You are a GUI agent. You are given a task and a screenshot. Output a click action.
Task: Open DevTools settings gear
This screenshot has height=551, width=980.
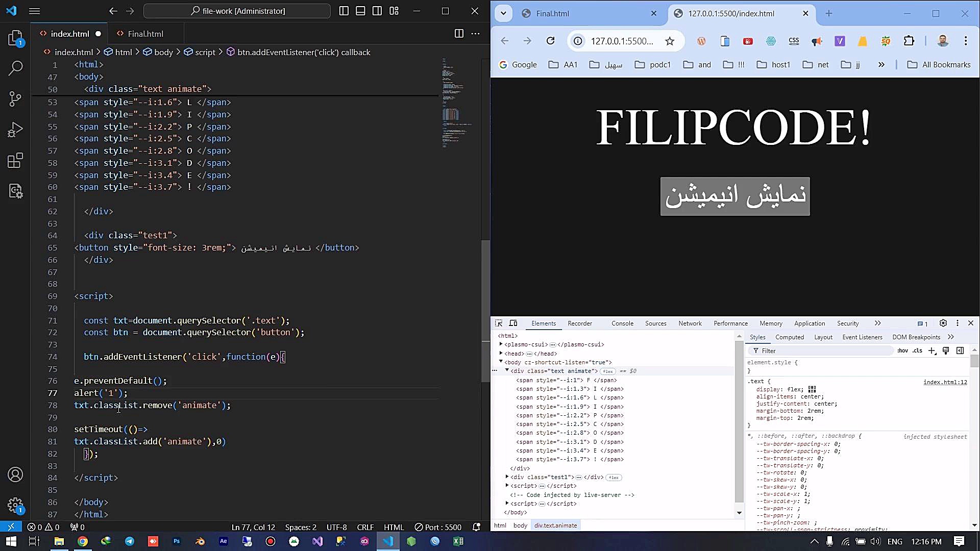point(943,323)
